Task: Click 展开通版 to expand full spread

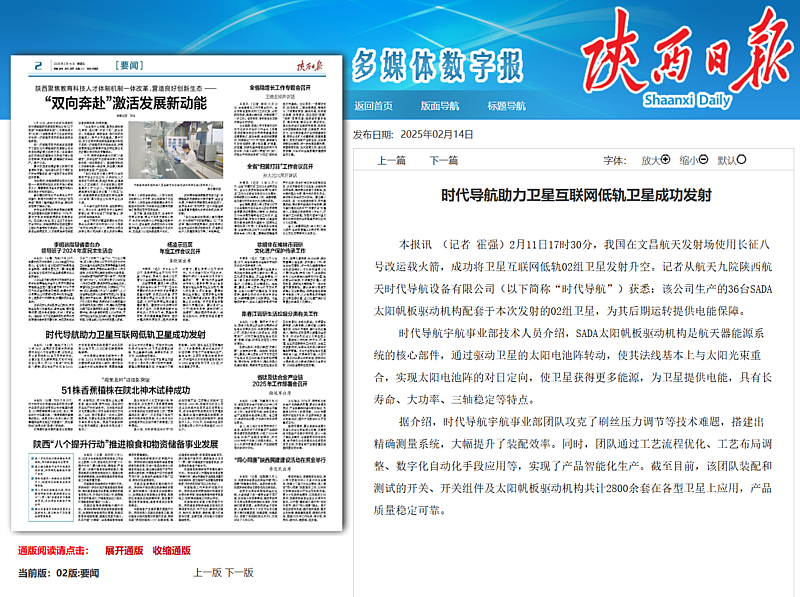Action: [x=124, y=551]
